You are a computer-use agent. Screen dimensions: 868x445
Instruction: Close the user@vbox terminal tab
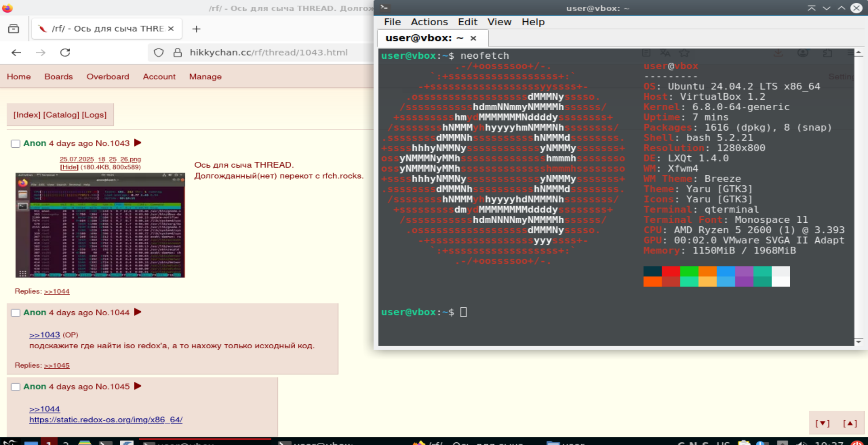pos(473,38)
